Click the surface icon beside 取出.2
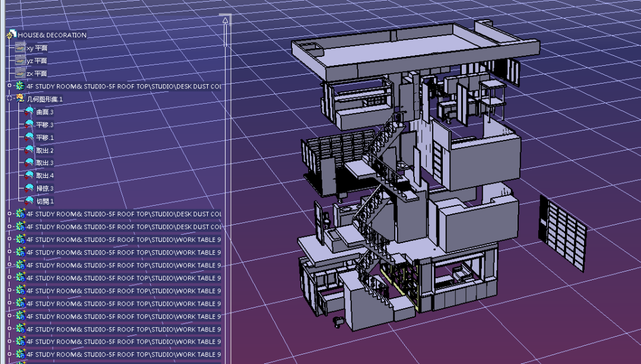Viewport: 641px width, 364px height. pyautogui.click(x=29, y=150)
